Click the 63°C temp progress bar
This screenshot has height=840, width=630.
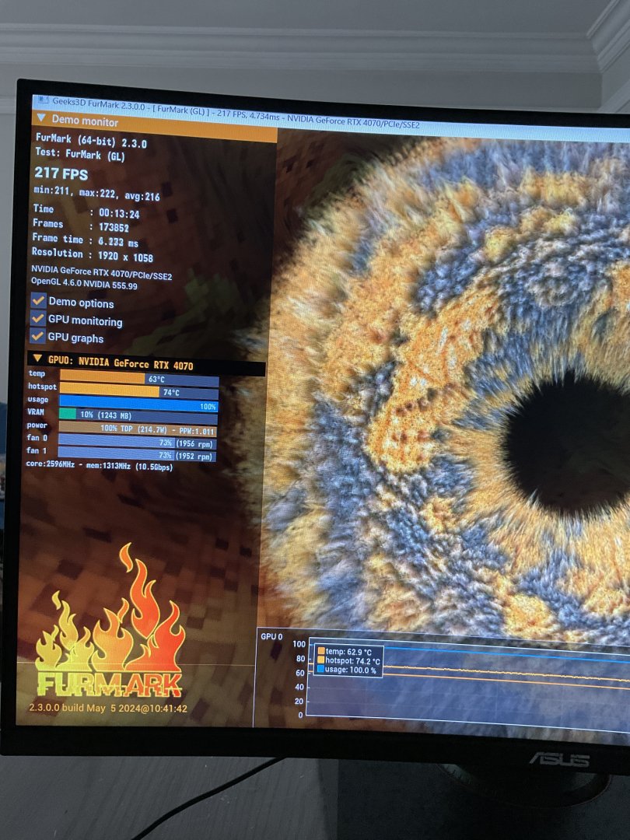click(139, 379)
